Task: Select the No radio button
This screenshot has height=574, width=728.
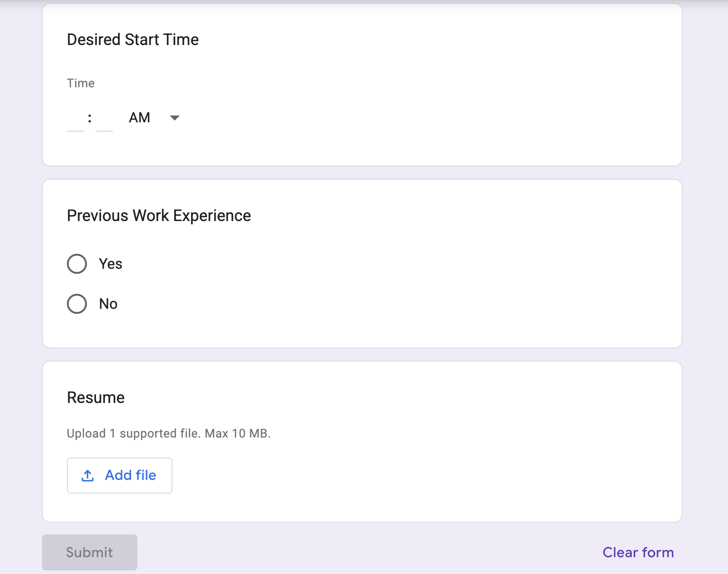Action: click(x=77, y=304)
